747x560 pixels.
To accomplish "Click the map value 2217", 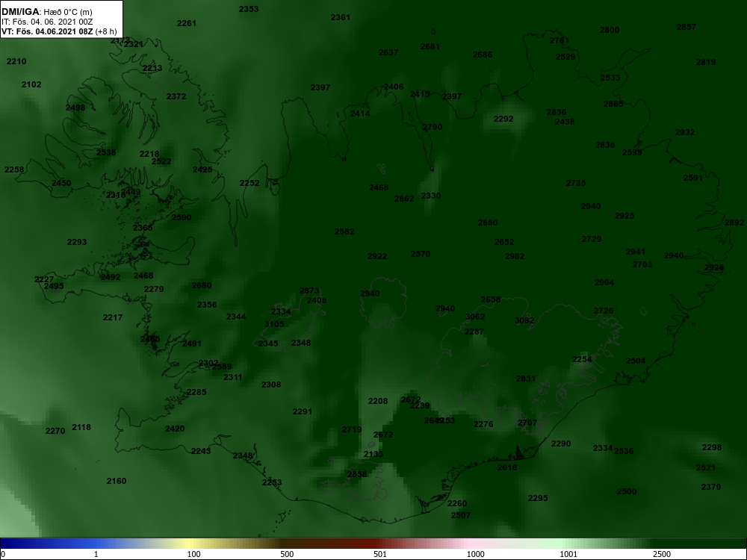I will [113, 317].
